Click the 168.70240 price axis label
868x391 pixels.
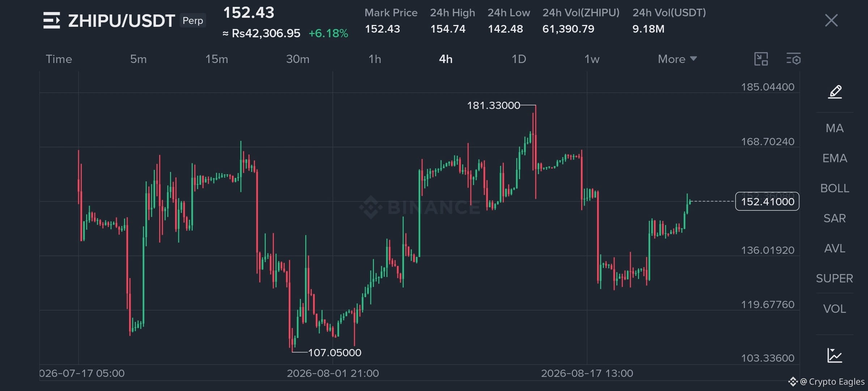tap(768, 142)
